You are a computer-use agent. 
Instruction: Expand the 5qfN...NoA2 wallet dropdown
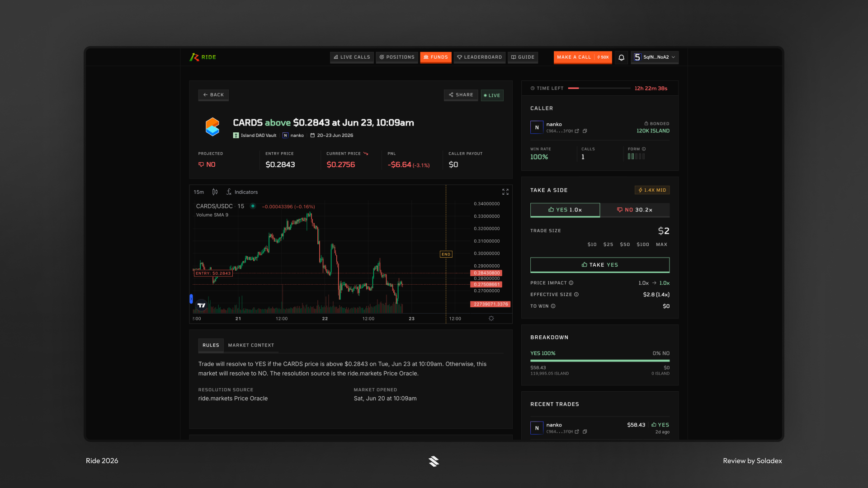[x=655, y=57]
